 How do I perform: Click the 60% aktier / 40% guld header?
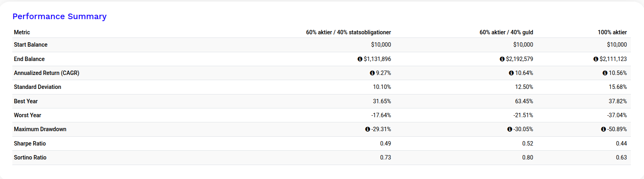click(x=506, y=32)
